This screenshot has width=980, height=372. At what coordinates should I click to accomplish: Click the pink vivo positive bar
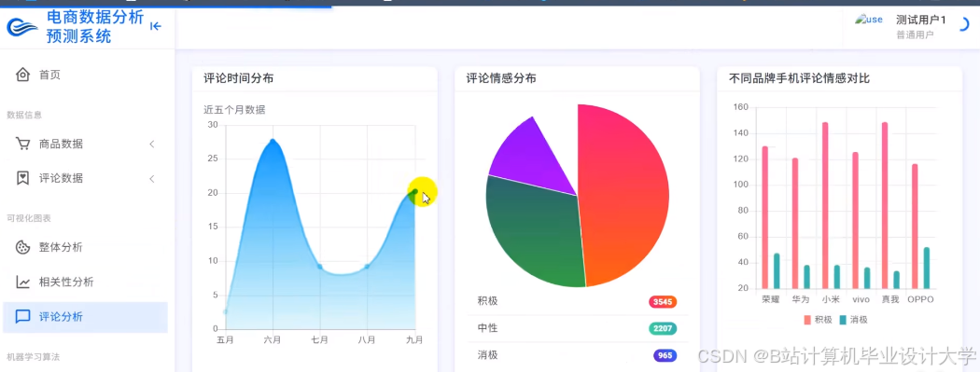click(x=855, y=220)
